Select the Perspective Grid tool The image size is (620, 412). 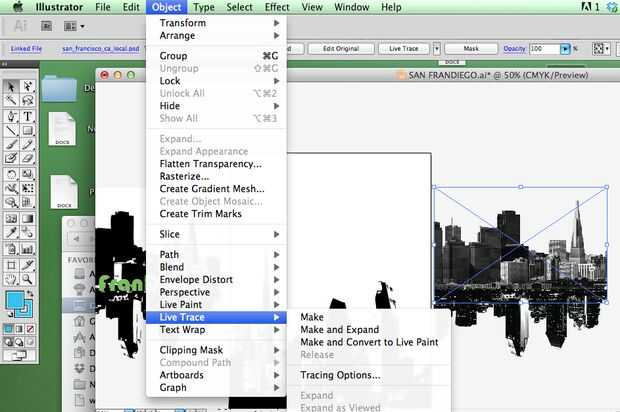click(x=27, y=202)
